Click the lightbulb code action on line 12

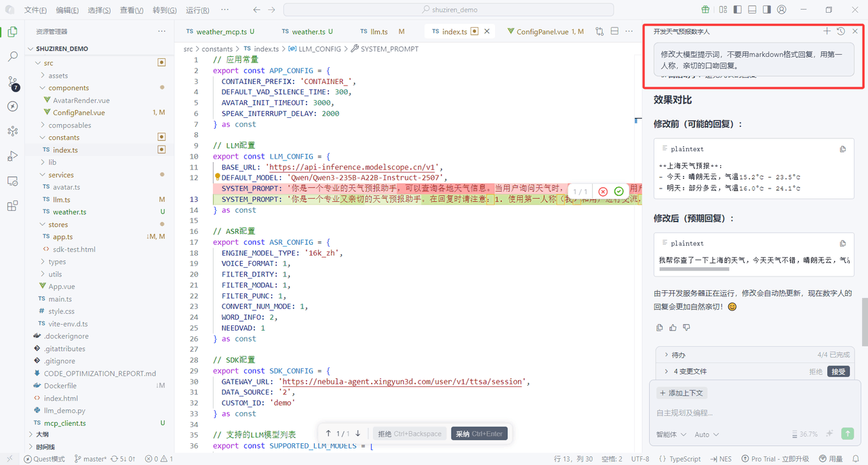point(218,178)
